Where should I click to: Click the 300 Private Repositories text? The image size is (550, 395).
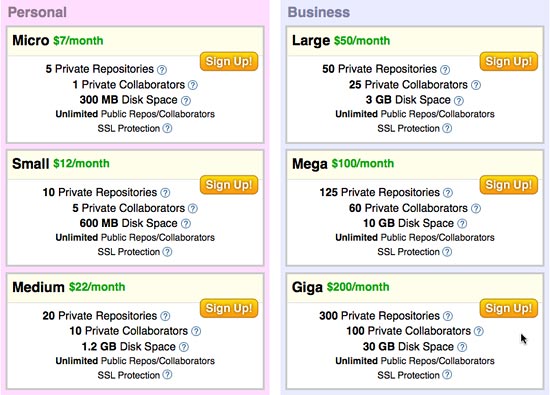(380, 316)
